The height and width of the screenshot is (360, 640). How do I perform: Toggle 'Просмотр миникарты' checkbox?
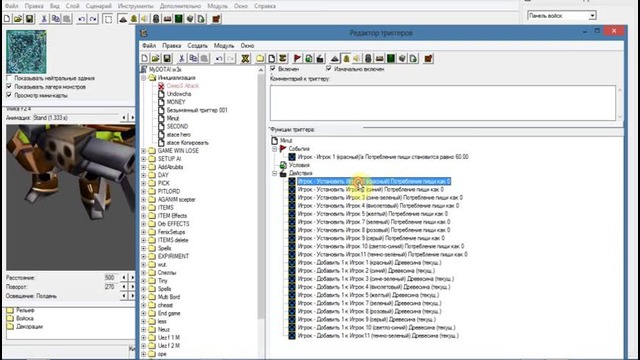click(x=9, y=95)
